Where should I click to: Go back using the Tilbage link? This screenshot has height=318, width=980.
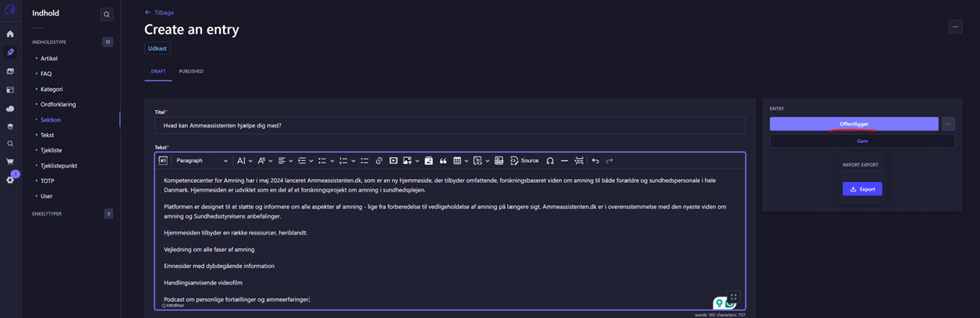click(x=159, y=13)
